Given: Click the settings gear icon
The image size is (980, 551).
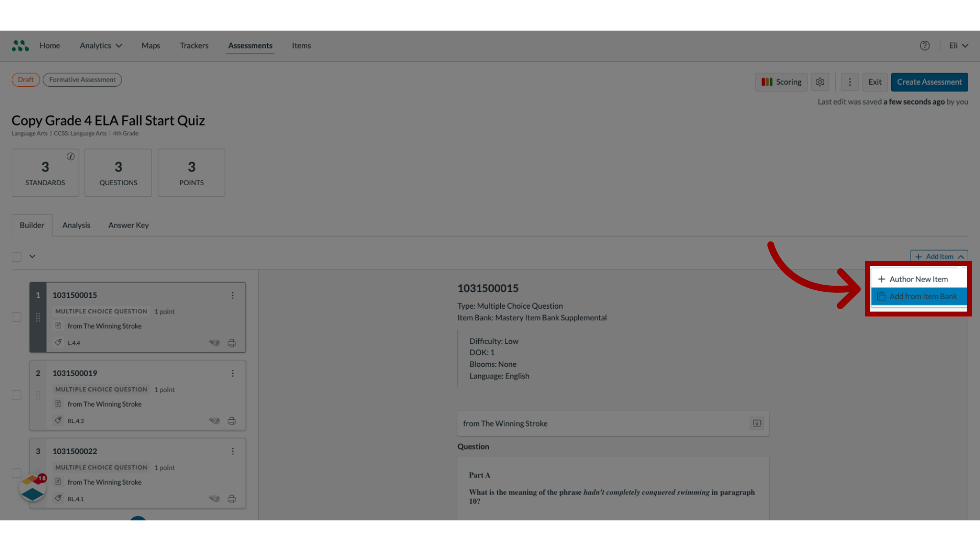Looking at the screenshot, I should coord(820,82).
